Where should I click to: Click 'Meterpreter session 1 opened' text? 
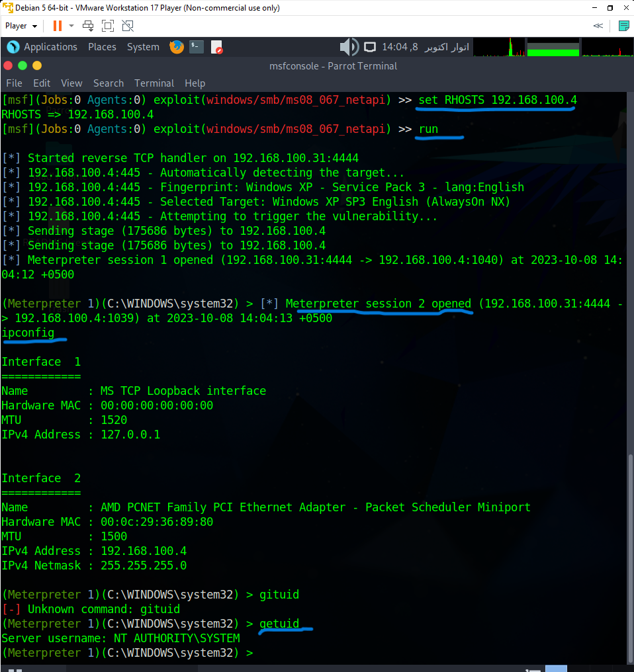120,260
